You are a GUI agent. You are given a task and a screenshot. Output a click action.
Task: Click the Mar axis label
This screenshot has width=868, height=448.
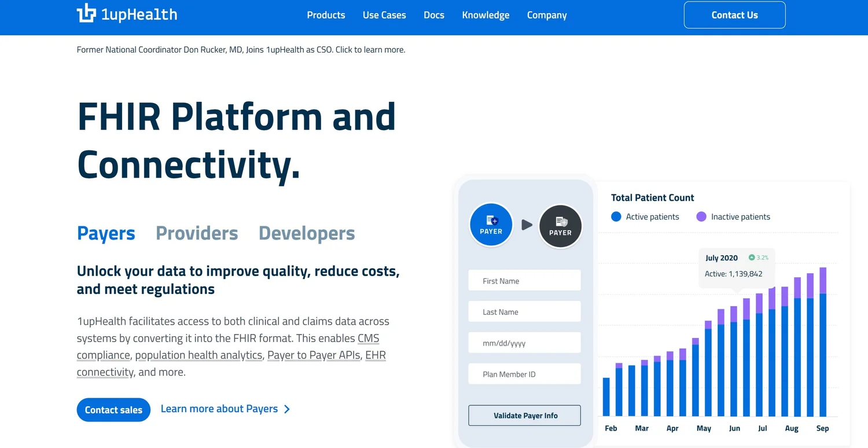(642, 428)
